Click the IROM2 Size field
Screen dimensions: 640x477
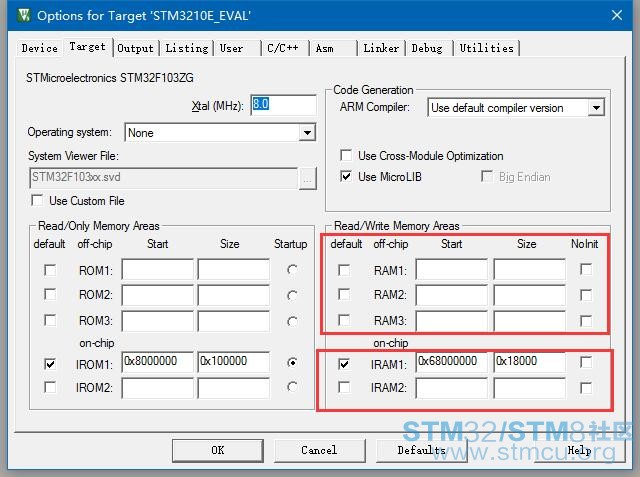[x=233, y=388]
